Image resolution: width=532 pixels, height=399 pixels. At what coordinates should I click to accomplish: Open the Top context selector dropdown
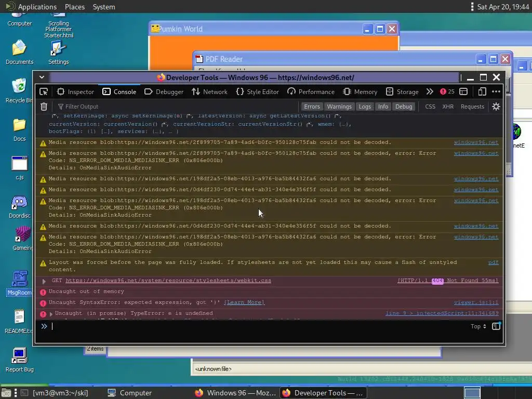(478, 326)
